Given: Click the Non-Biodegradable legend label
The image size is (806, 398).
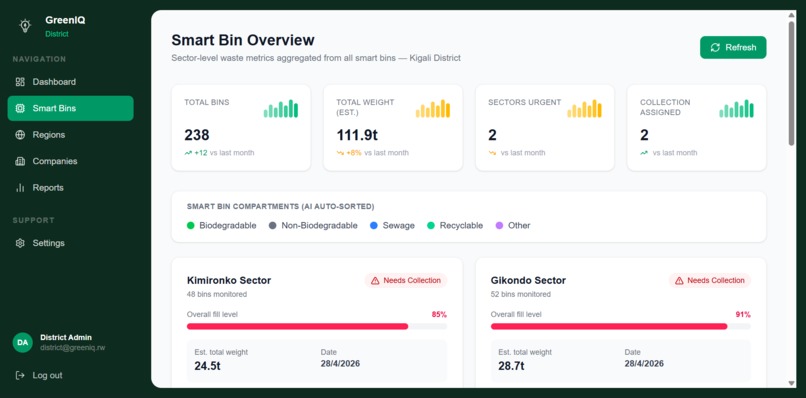Looking at the screenshot, I should pyautogui.click(x=319, y=225).
